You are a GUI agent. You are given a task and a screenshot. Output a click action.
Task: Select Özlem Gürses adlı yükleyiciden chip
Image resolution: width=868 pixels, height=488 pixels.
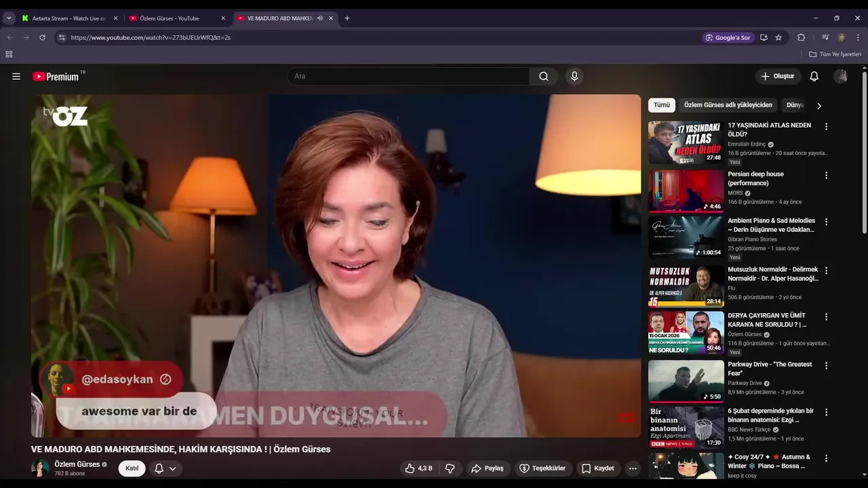(728, 105)
